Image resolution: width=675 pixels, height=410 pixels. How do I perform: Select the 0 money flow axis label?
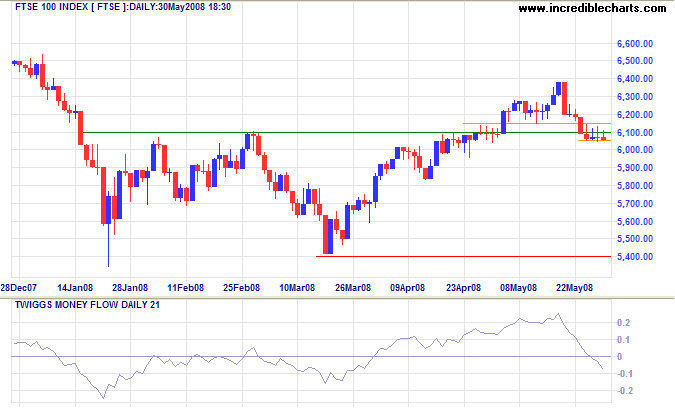[619, 357]
